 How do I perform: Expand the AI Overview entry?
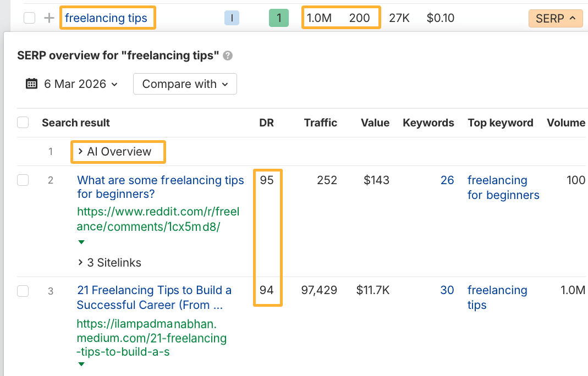tap(118, 152)
